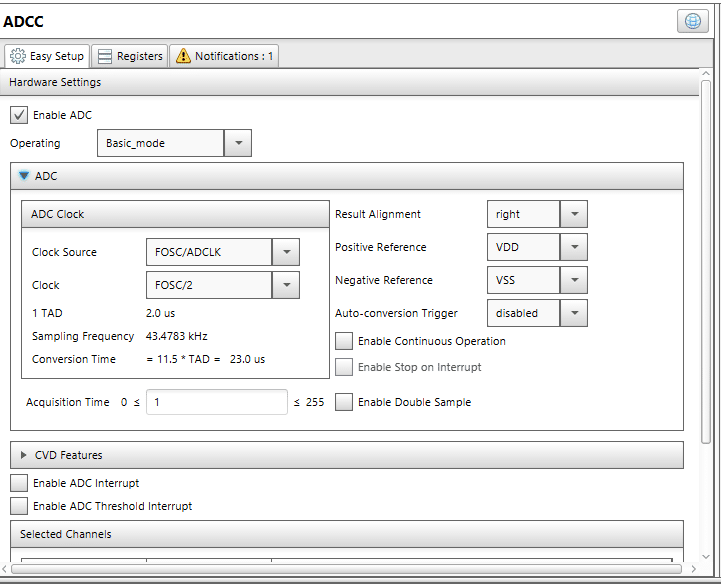Open the Clock Source dropdown
This screenshot has width=721, height=584.
tap(285, 252)
